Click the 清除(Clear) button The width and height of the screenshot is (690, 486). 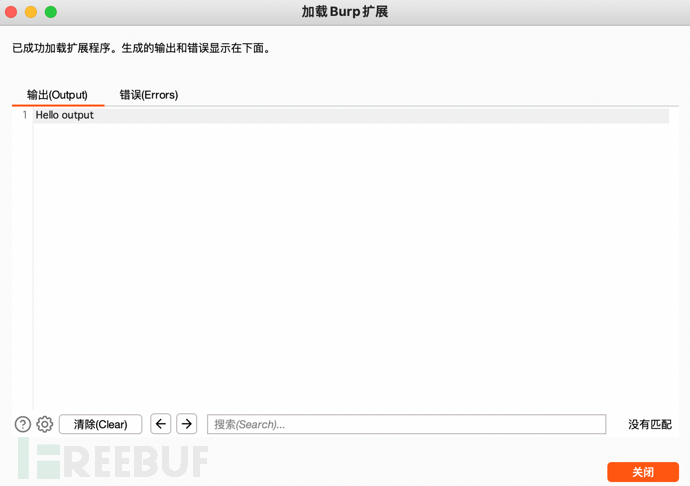100,424
